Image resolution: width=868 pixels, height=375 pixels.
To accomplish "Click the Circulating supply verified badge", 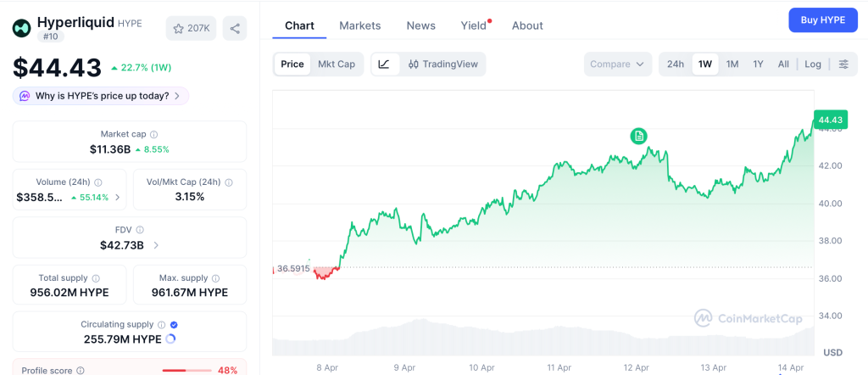I will point(174,324).
